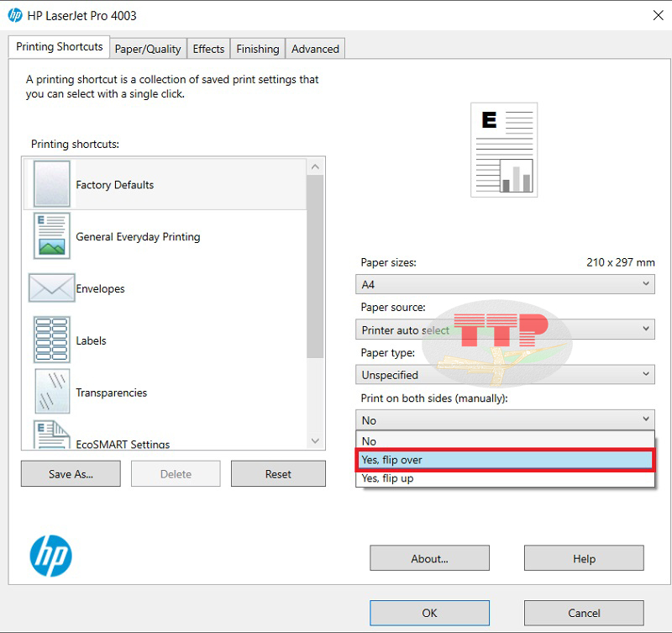Click the Delete button
672x633 pixels.
click(176, 474)
